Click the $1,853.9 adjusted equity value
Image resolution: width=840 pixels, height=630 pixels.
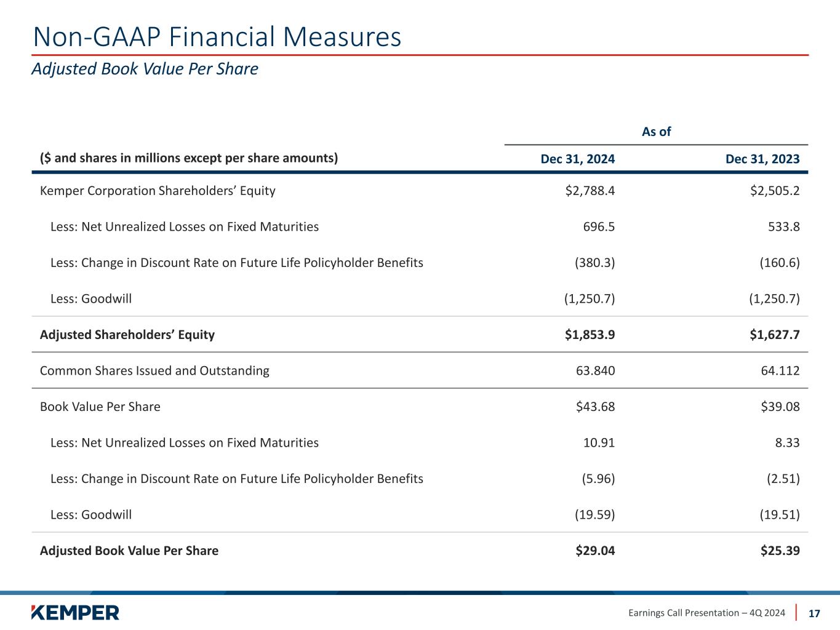[x=590, y=335]
